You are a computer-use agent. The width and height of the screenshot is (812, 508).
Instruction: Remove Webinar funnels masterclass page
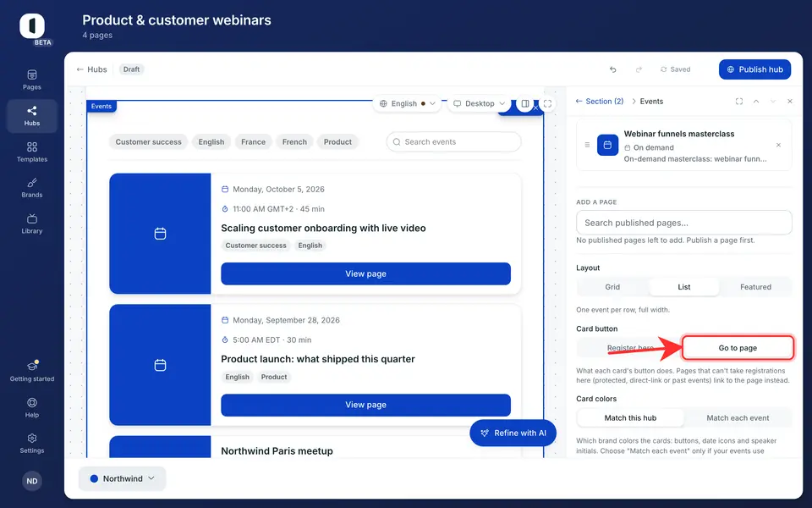(778, 145)
